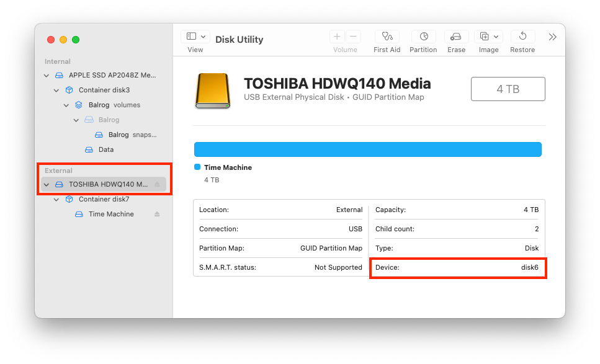Collapse the greyed Balrog volume row

click(76, 120)
